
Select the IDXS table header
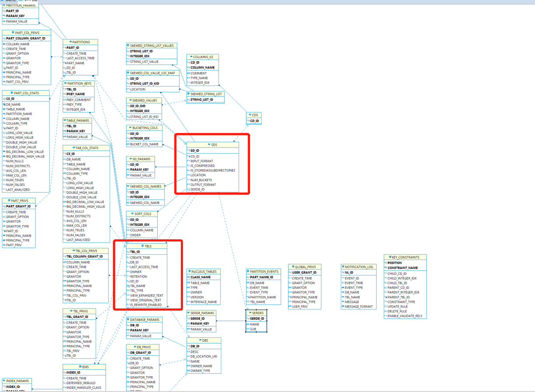click(84, 367)
